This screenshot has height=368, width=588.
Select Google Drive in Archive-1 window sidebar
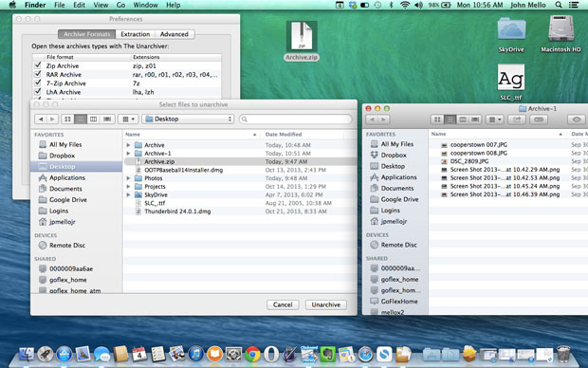tap(399, 199)
